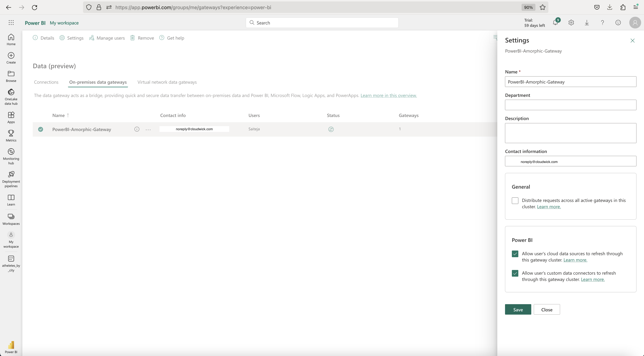Uncheck allow custom data connectors refresh
This screenshot has height=356, width=644.
click(x=515, y=273)
